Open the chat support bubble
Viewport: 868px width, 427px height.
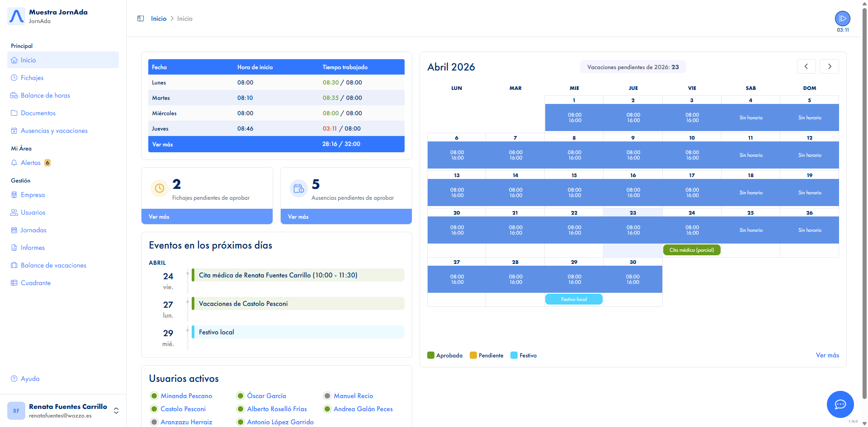coord(840,404)
